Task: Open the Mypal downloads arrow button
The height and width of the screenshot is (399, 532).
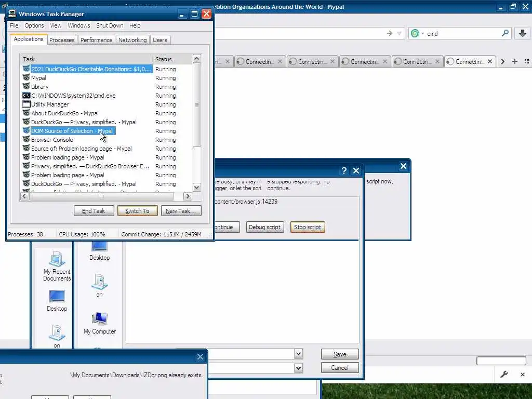Action: (523, 33)
